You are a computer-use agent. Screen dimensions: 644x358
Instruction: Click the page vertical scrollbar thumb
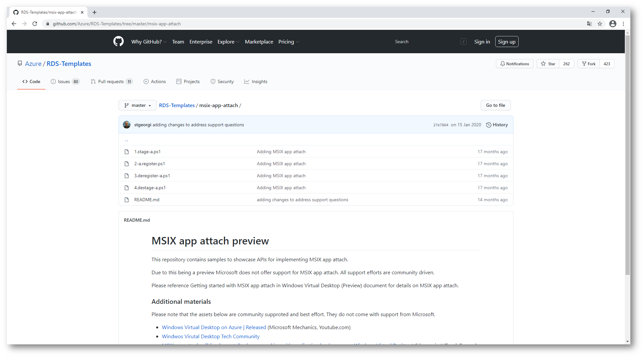tap(627, 155)
